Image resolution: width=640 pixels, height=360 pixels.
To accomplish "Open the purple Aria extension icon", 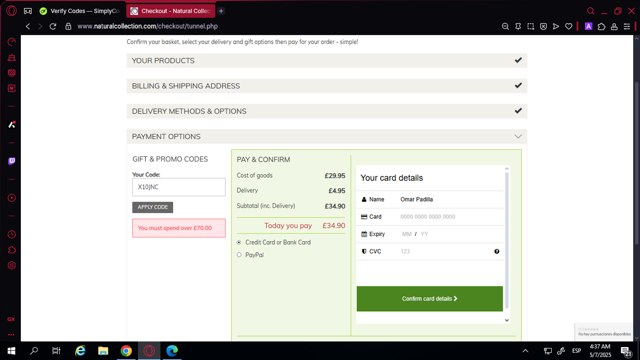I will 589,26.
